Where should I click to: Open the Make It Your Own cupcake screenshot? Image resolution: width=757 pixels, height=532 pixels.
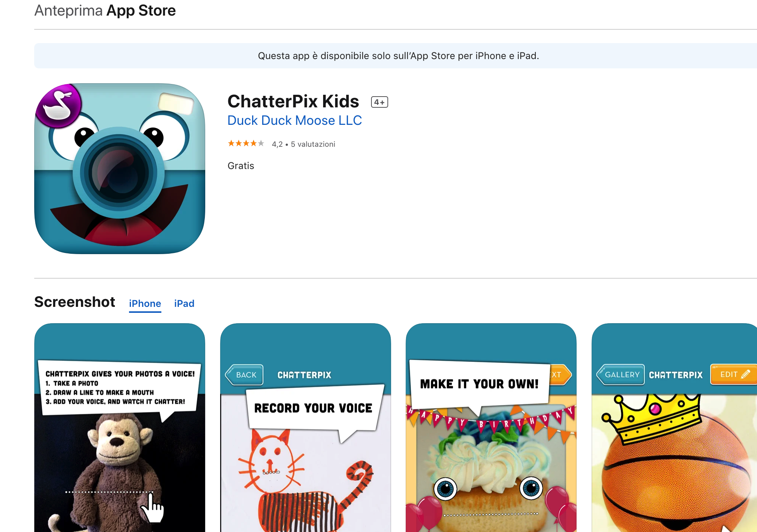(x=491, y=428)
